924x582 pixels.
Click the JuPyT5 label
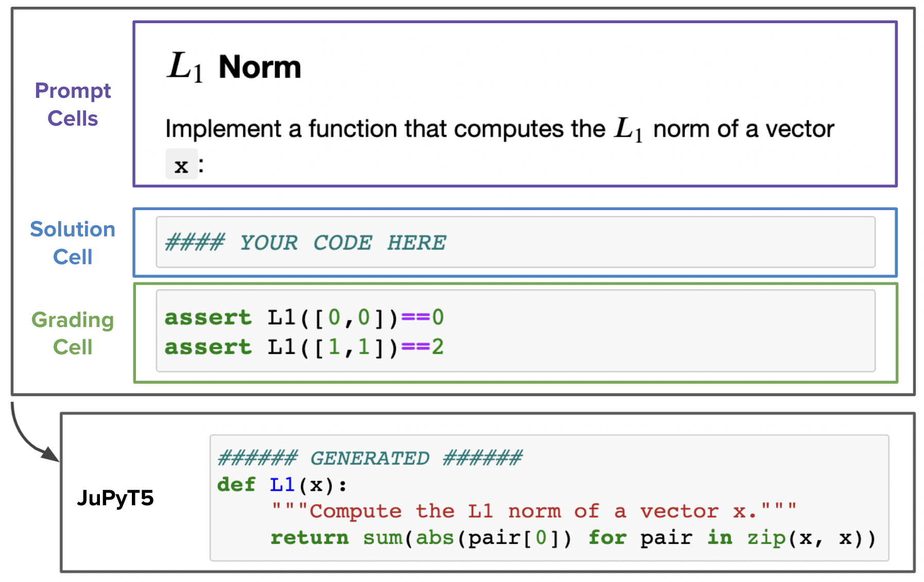(x=115, y=498)
